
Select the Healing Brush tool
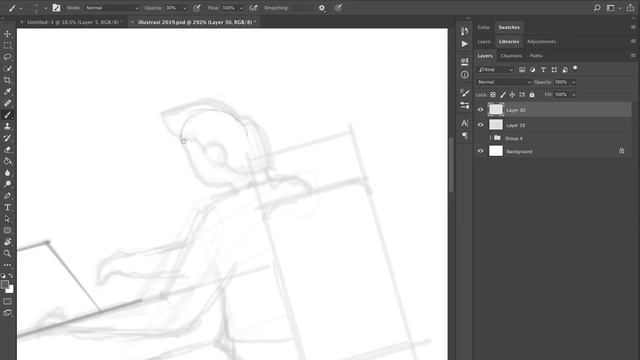[x=7, y=103]
